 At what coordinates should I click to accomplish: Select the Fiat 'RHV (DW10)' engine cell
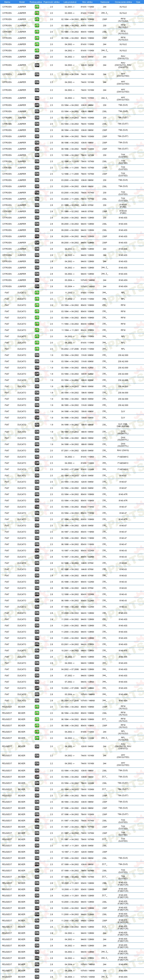(123, 450)
